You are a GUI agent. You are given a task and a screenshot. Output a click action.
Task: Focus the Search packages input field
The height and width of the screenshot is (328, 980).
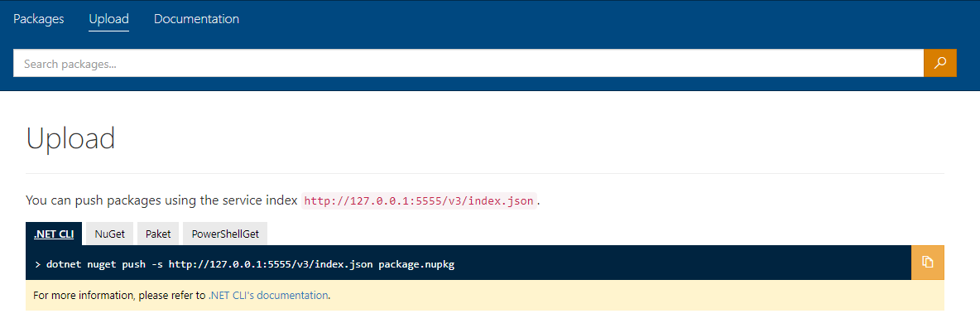468,63
